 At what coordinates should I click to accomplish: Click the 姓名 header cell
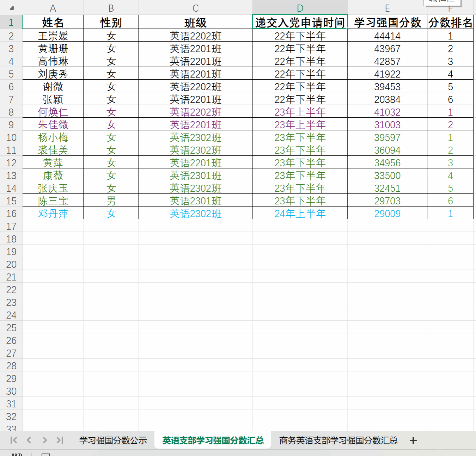point(53,23)
